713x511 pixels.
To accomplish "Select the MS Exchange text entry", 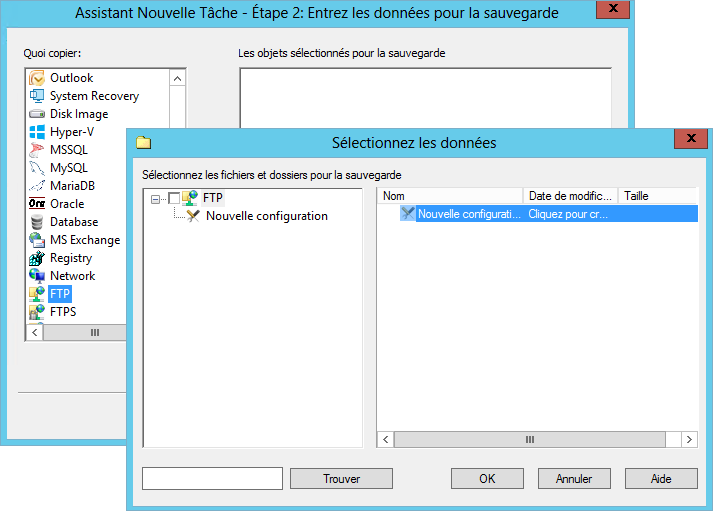I will (x=85, y=240).
